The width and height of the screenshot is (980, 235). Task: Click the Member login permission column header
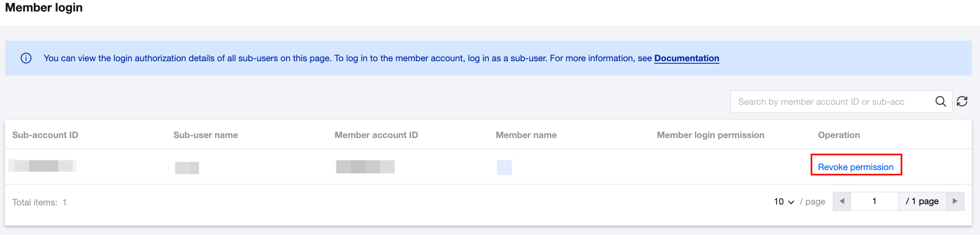tap(710, 135)
